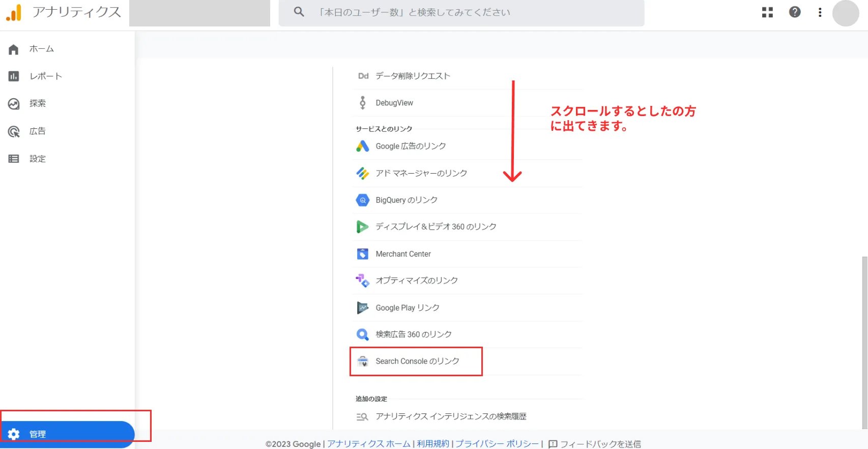The image size is (868, 449).
Task: Open the account property selector
Action: click(199, 13)
